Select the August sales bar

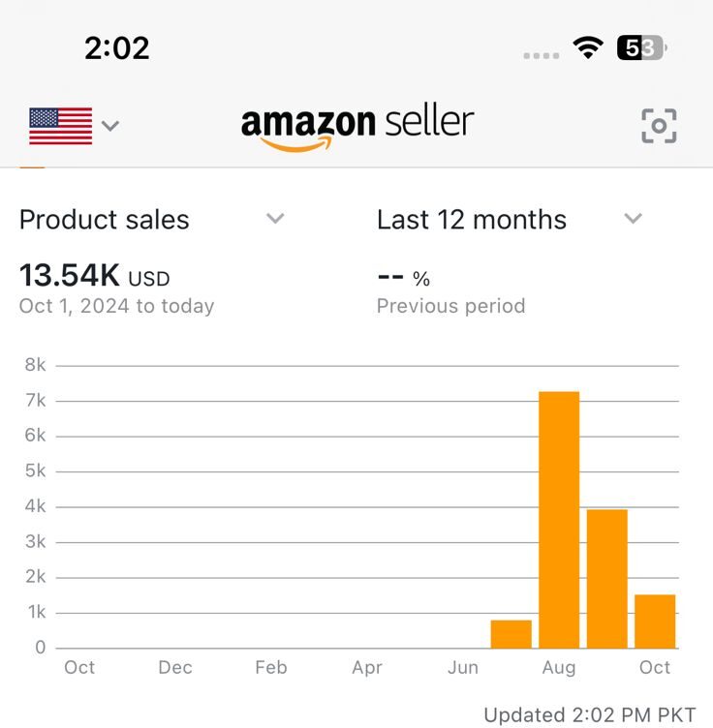(x=559, y=520)
